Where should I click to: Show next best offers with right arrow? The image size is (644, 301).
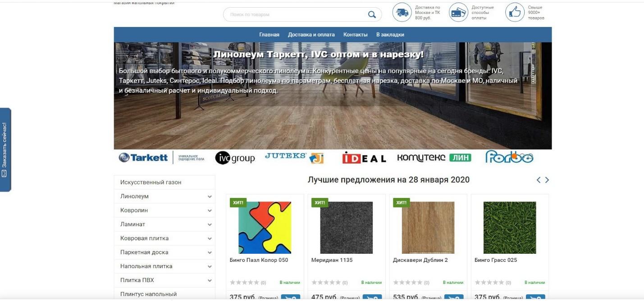tap(547, 180)
